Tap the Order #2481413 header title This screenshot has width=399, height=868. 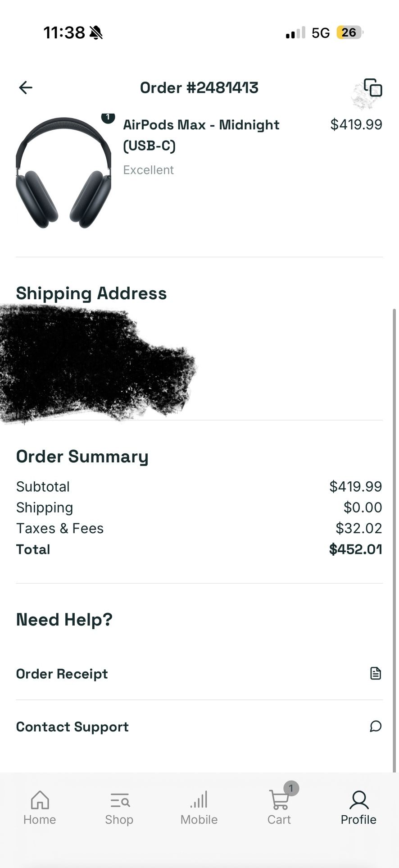pos(199,87)
